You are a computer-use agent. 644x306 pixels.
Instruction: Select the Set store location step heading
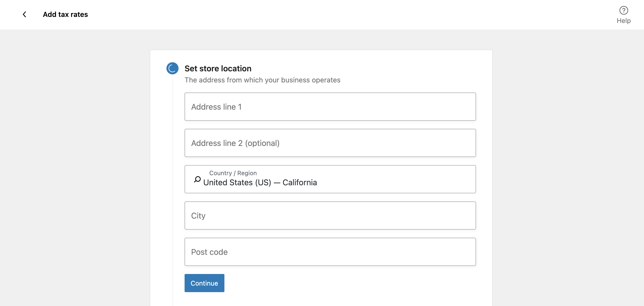click(x=218, y=68)
